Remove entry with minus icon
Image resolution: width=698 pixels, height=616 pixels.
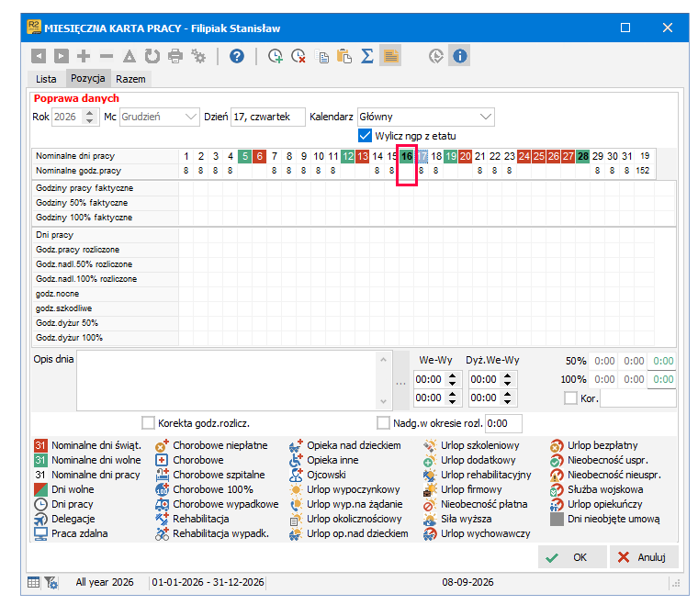click(x=107, y=56)
